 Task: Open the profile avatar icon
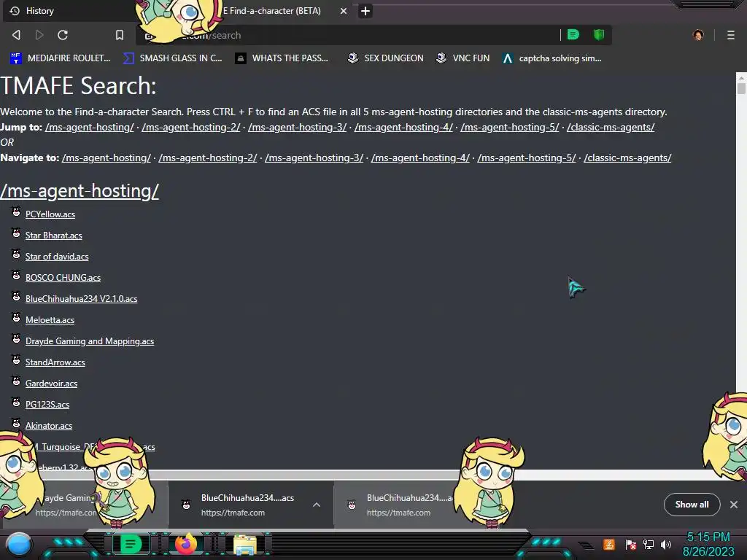698,35
